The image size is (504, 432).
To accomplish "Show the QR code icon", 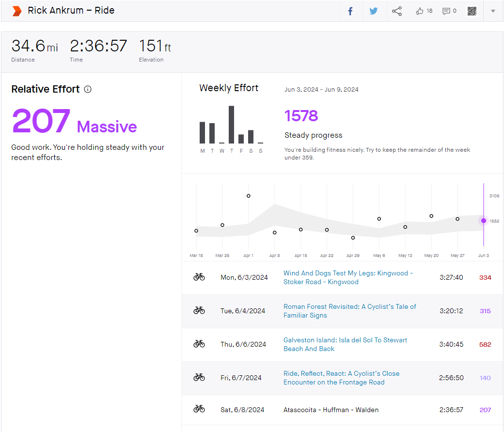I will tap(472, 11).
